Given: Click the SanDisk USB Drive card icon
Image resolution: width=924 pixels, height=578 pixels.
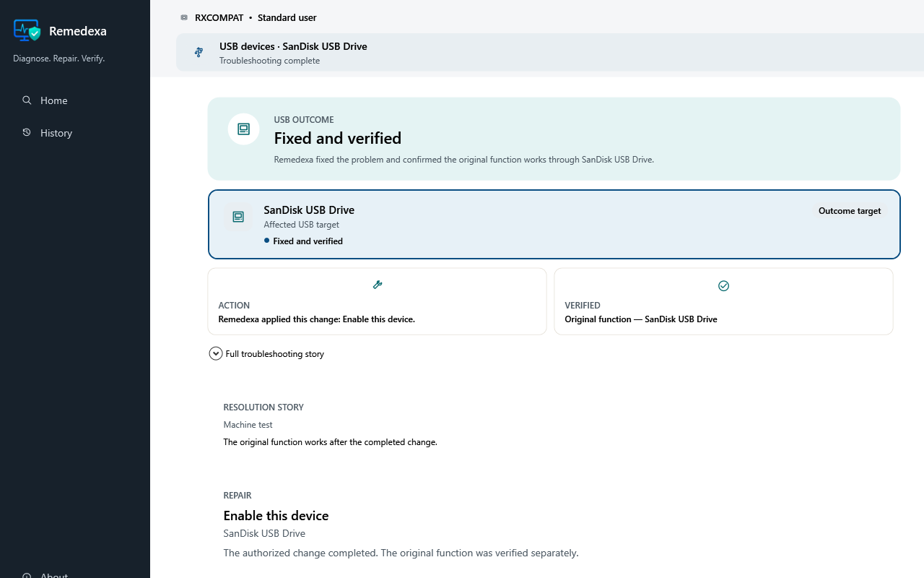Looking at the screenshot, I should coord(238,217).
